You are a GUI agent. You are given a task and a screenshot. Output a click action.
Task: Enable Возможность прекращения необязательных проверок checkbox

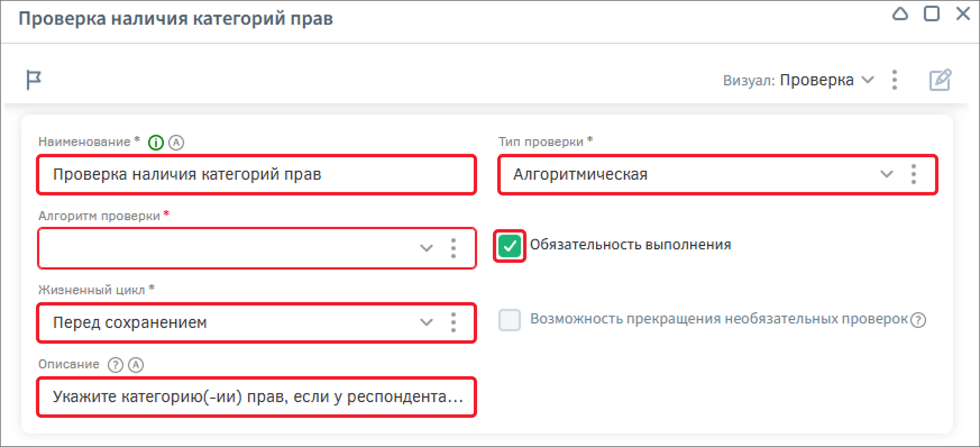point(510,320)
